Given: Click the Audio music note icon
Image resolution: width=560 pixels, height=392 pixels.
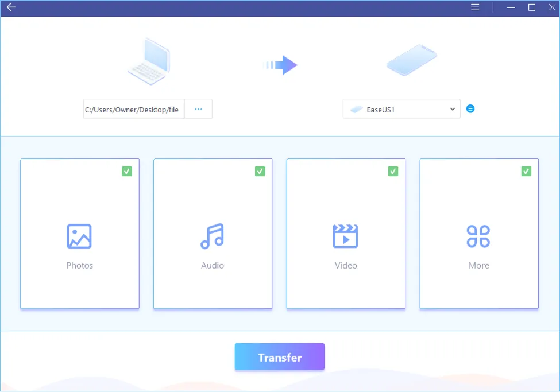Looking at the screenshot, I should tap(212, 236).
